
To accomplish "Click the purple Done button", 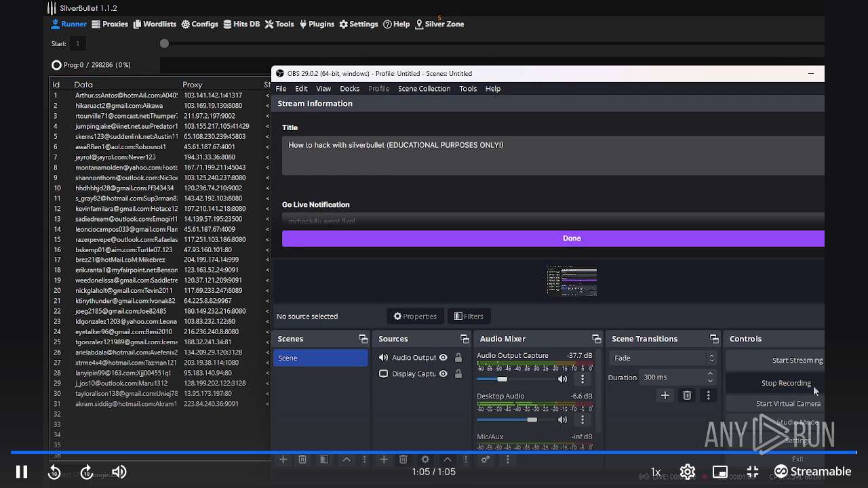I will [553, 238].
